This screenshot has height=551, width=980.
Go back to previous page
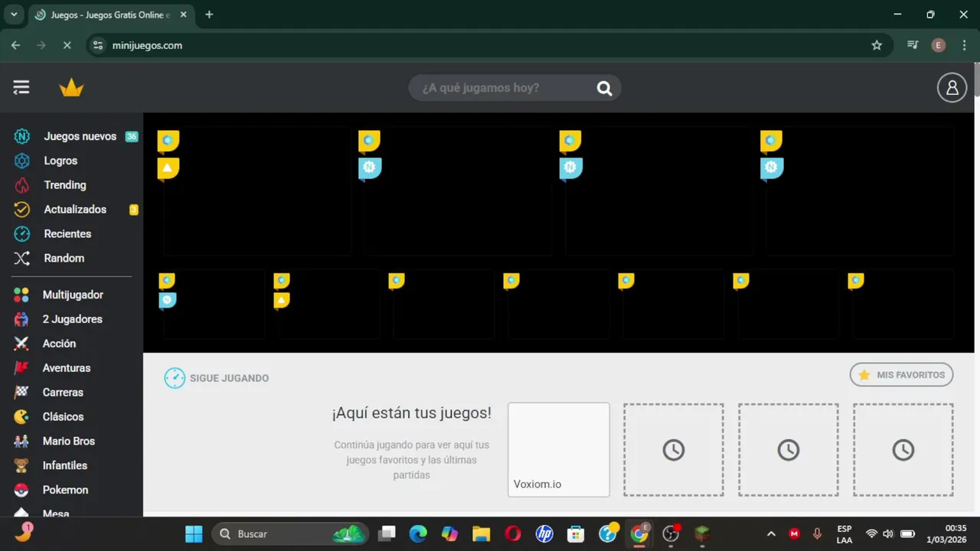point(15,45)
